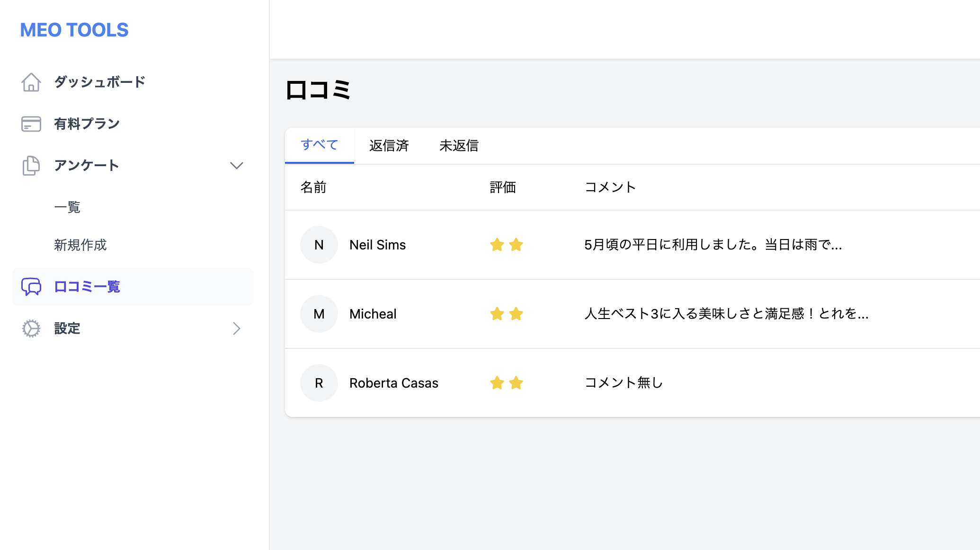This screenshot has height=550, width=980.
Task: Open the ダッシュボード menu item
Action: (x=99, y=82)
